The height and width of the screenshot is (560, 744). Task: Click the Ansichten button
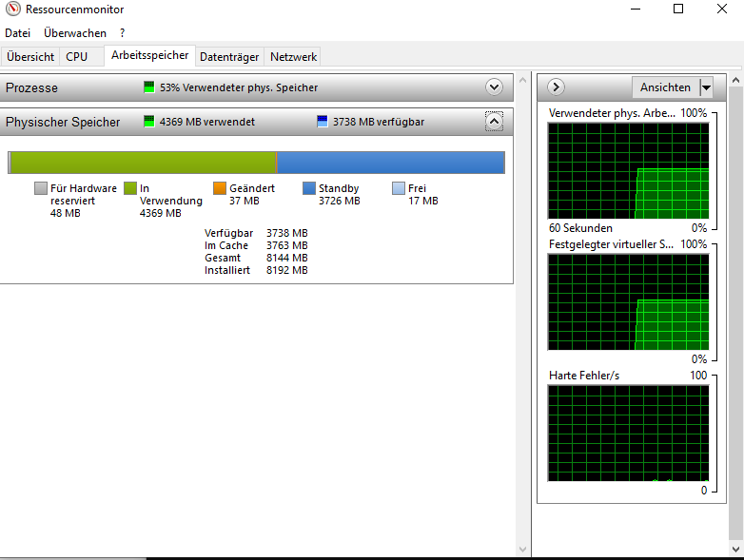pyautogui.click(x=665, y=87)
